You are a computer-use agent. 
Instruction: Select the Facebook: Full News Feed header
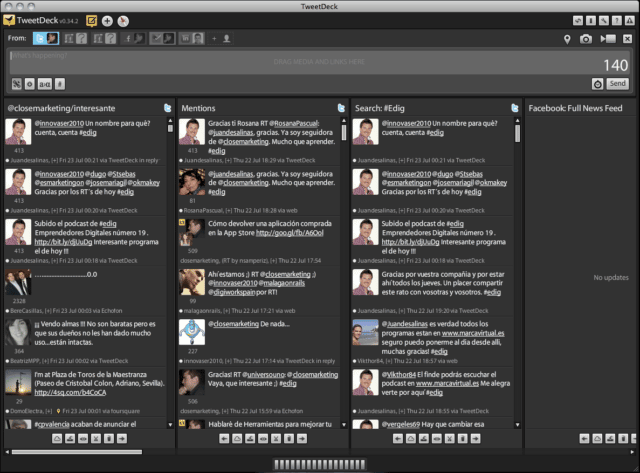(575, 108)
